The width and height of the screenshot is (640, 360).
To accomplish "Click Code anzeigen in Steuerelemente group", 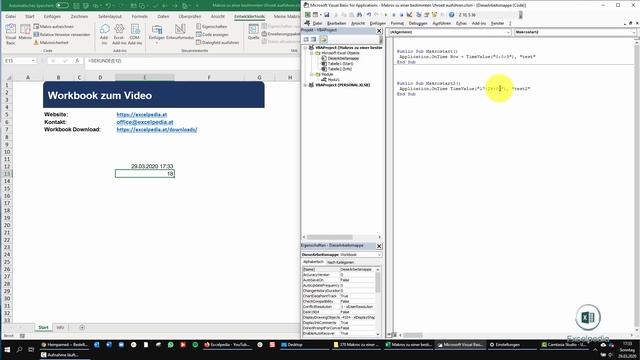I will (212, 34).
